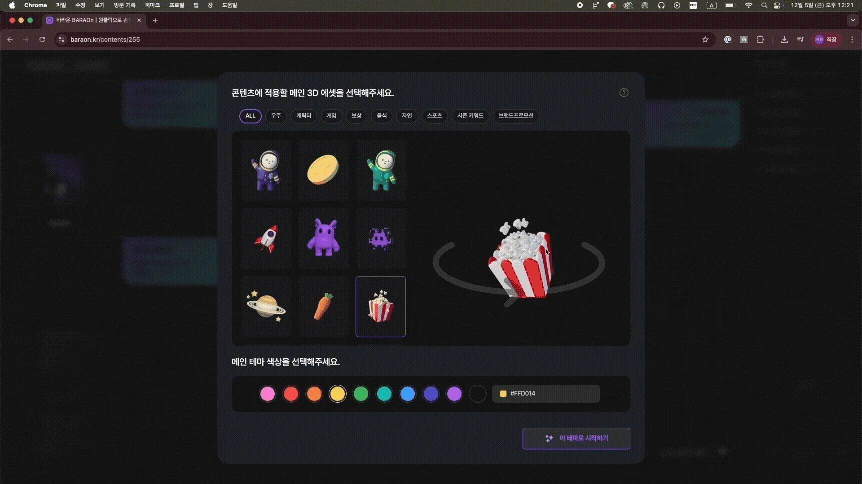Filter assets by the 스포츠 category
Viewport: 862px width, 484px height.
[434, 116]
